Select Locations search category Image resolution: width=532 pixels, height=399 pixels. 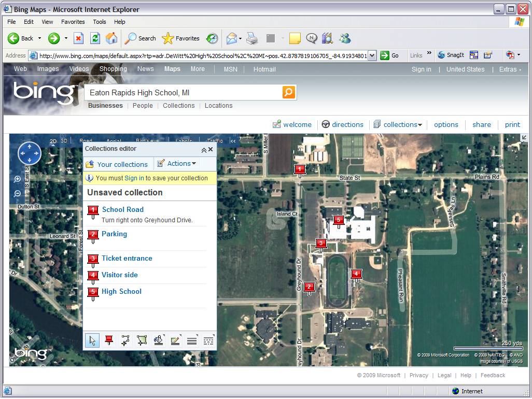(x=218, y=105)
